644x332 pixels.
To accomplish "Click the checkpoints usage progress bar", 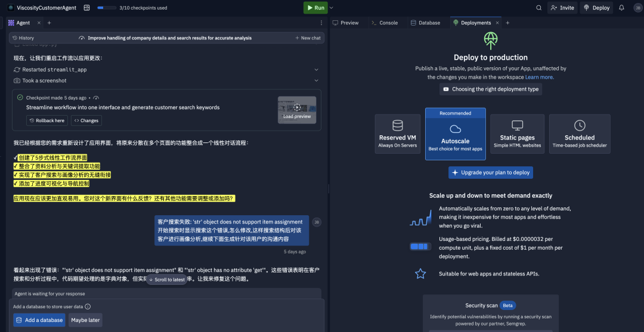I will [x=107, y=8].
